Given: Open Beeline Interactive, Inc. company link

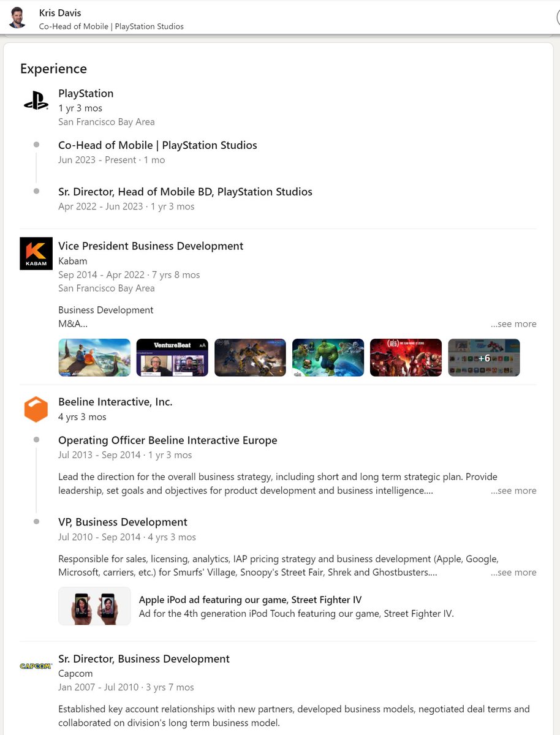Looking at the screenshot, I should pos(115,402).
